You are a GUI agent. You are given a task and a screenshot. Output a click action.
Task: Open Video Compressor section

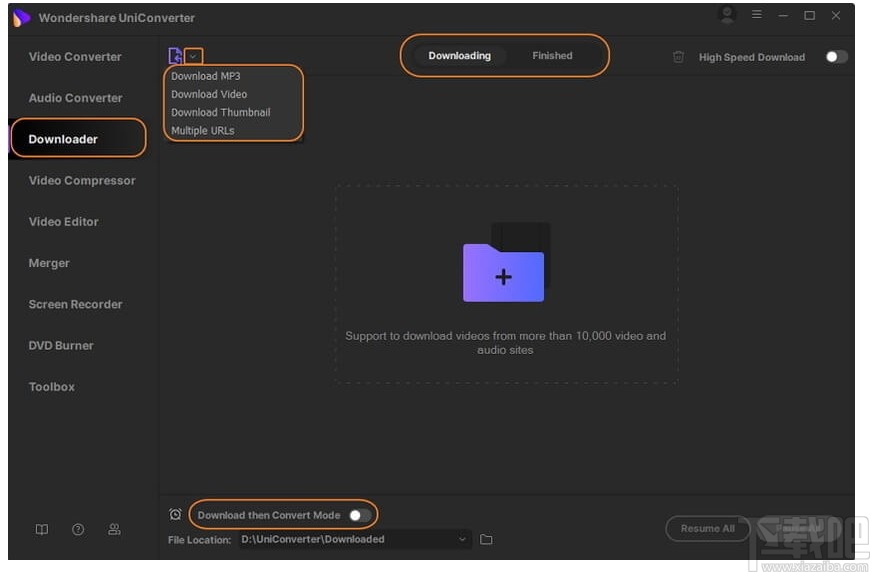pyautogui.click(x=82, y=181)
